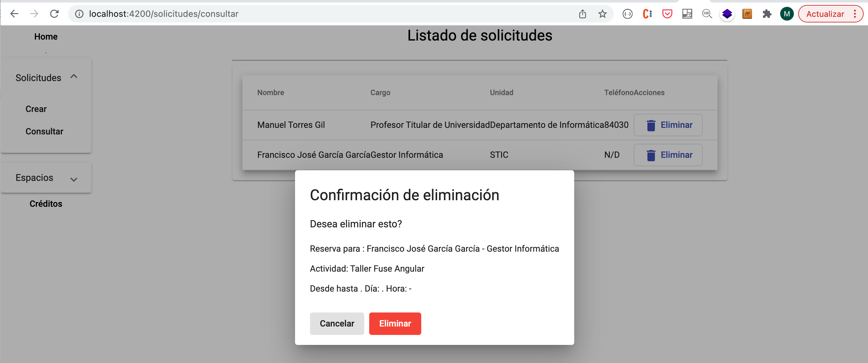Click the Solicitudes section label
Image resolution: width=868 pixels, height=363 pixels.
[38, 78]
